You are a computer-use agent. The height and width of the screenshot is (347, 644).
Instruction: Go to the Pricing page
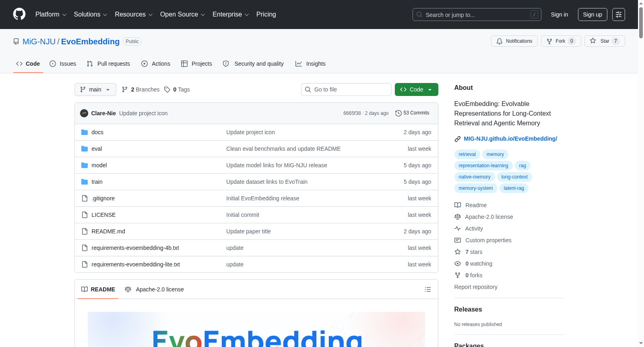point(266,15)
